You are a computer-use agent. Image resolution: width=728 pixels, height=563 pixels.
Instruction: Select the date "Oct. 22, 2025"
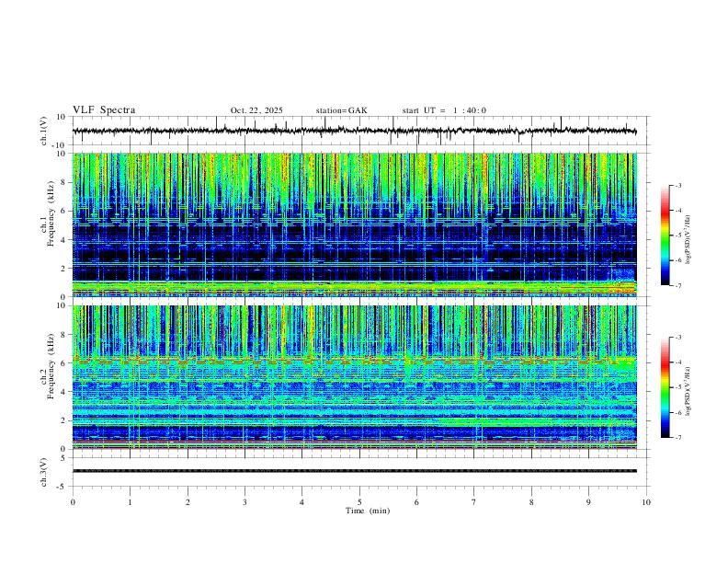point(256,110)
